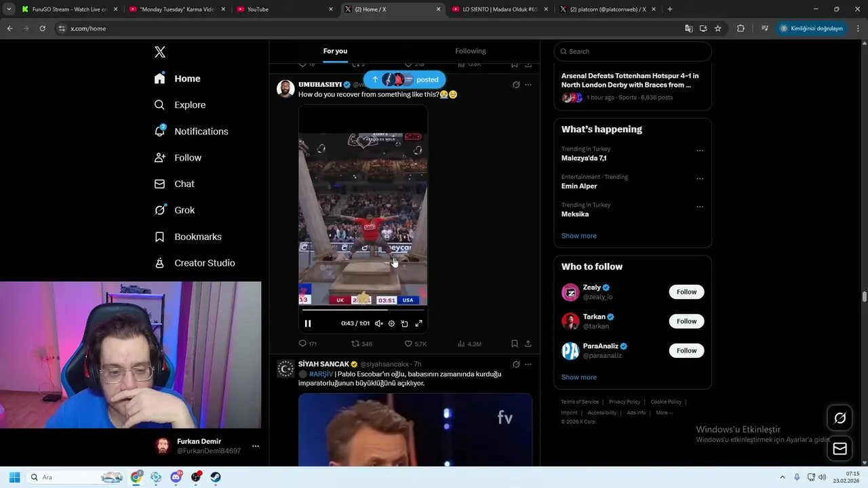Reload the current page
868x488 pixels.
point(42,28)
